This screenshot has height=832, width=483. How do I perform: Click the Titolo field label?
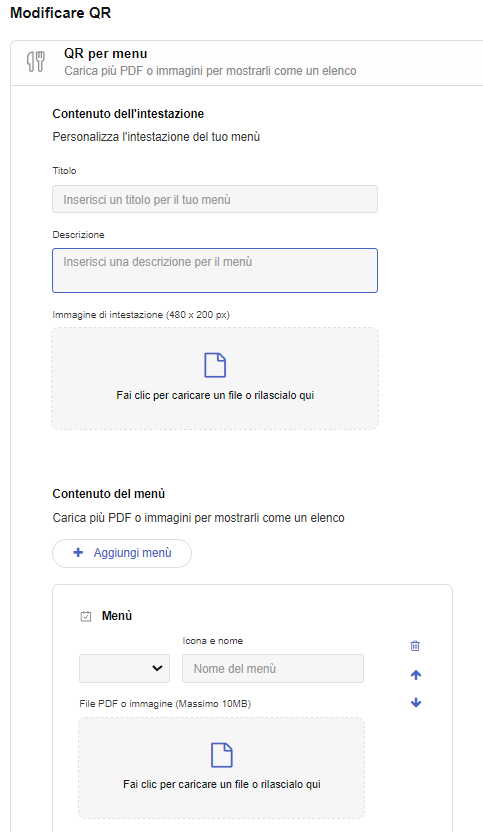pyautogui.click(x=64, y=171)
